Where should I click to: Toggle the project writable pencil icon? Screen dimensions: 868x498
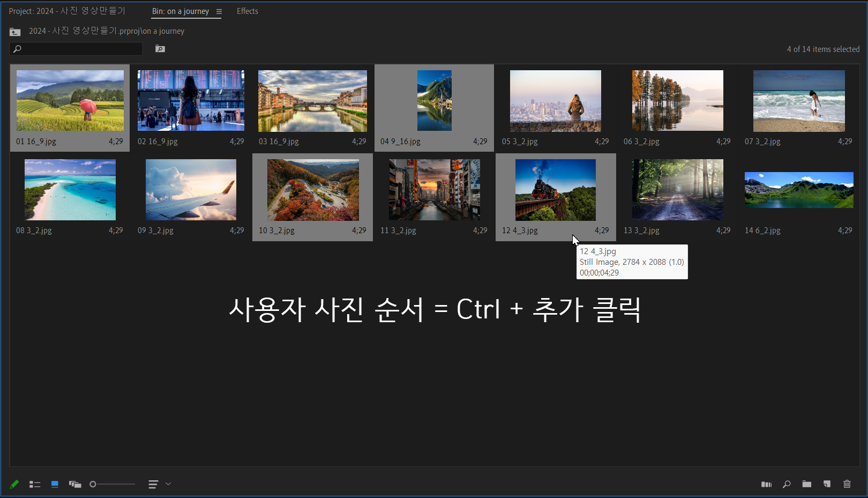(14, 484)
